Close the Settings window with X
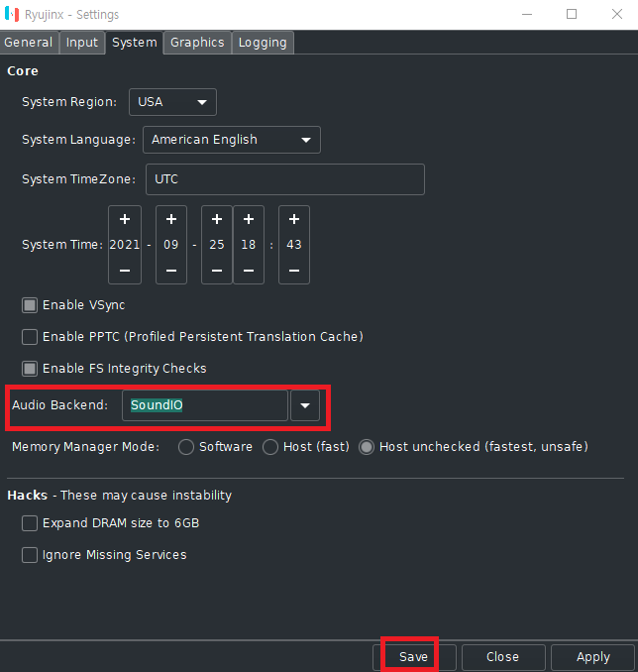638x672 pixels. point(617,14)
